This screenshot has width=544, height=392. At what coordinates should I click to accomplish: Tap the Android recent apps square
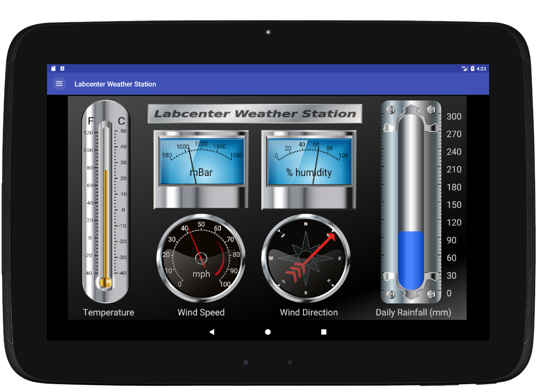pos(323,332)
